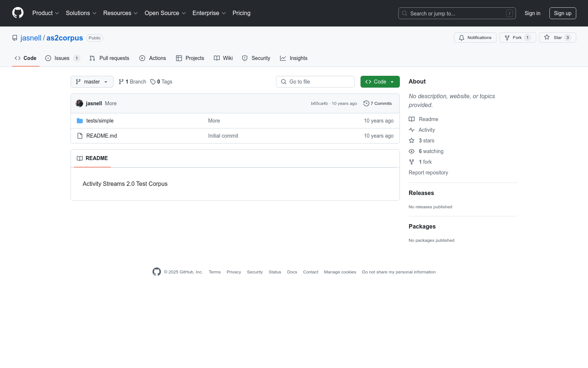The image size is (588, 368).
Task: Click the fork icon beside 1 fork
Action: (x=412, y=162)
